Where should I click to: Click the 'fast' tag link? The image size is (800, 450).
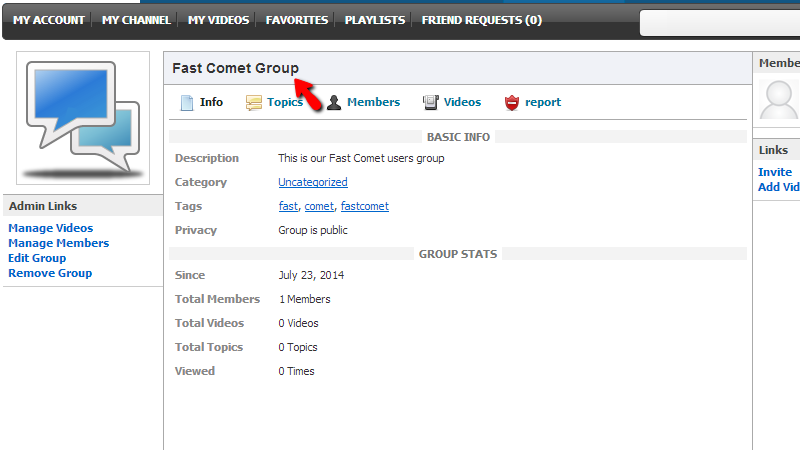click(288, 206)
